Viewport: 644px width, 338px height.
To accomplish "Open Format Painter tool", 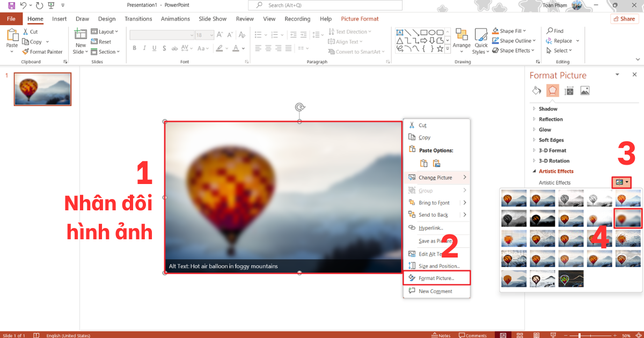I will [43, 52].
